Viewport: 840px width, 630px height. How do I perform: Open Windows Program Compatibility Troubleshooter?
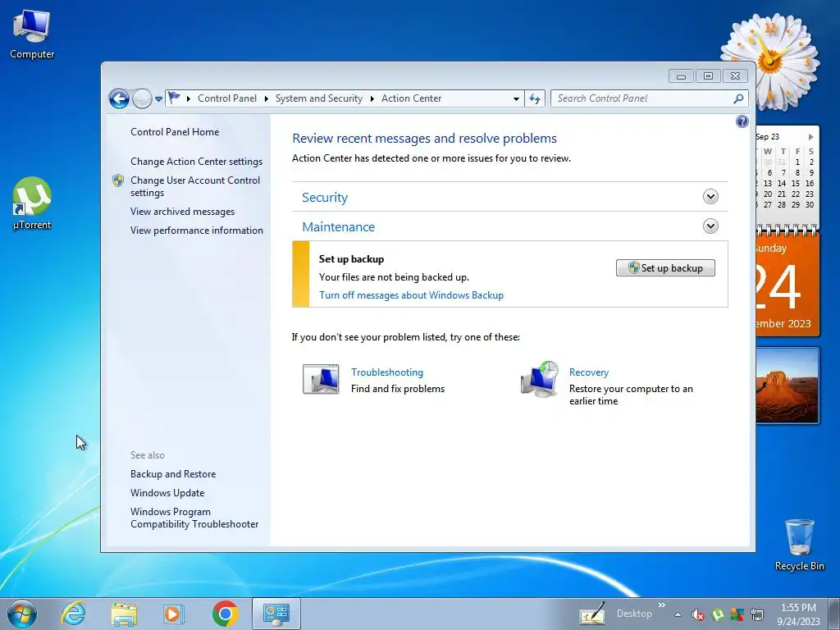tap(194, 518)
